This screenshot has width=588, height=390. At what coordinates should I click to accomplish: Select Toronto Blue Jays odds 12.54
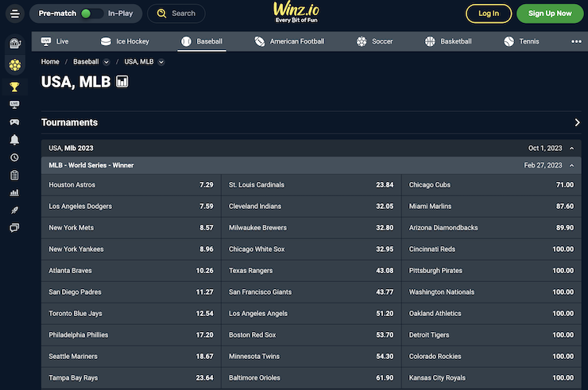tap(131, 314)
